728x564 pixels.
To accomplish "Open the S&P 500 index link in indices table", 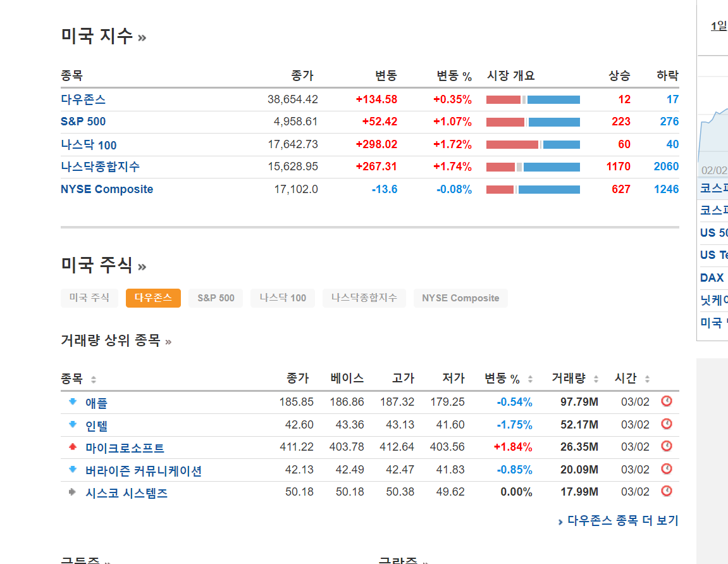I will point(83,122).
